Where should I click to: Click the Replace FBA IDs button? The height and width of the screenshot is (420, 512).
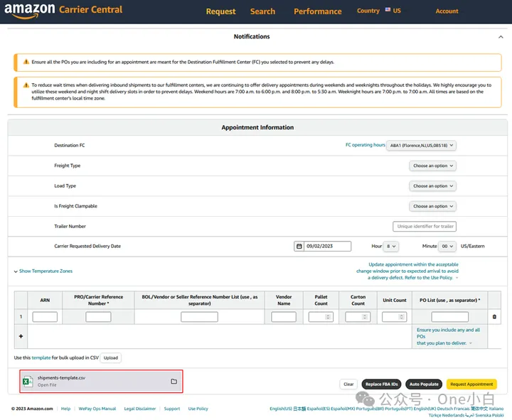(x=381, y=384)
